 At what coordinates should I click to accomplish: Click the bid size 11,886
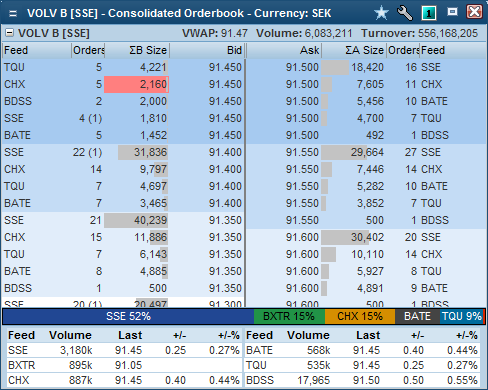point(150,237)
